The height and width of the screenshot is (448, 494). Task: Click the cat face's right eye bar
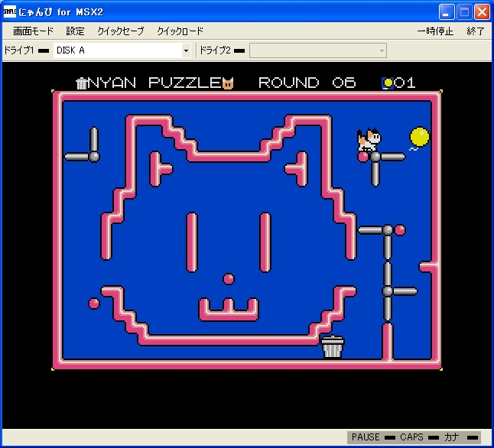(x=265, y=242)
